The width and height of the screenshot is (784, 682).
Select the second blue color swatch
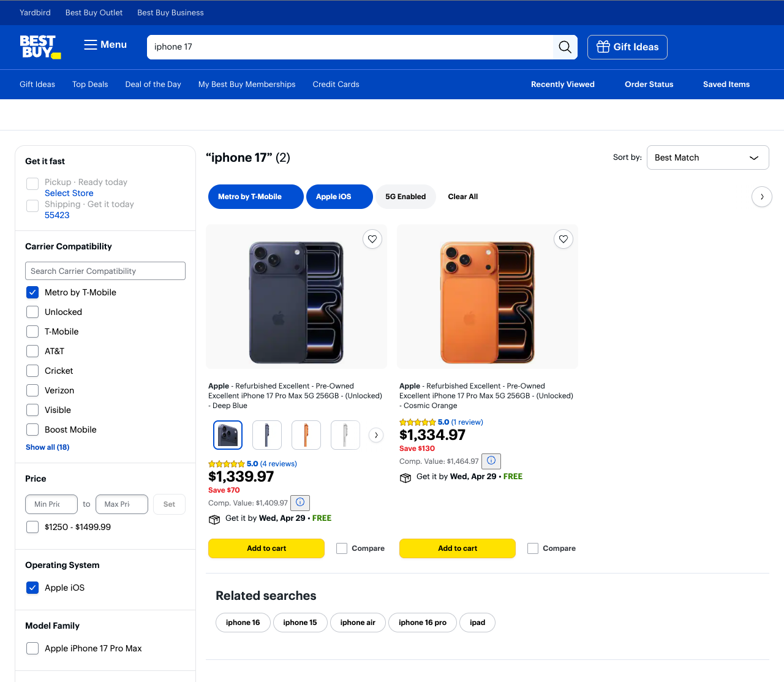point(267,435)
